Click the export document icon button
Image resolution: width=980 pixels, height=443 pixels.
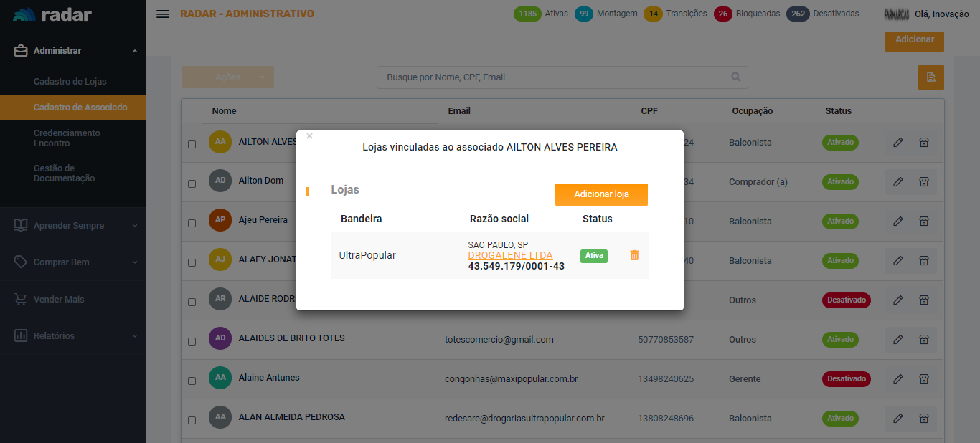(930, 77)
